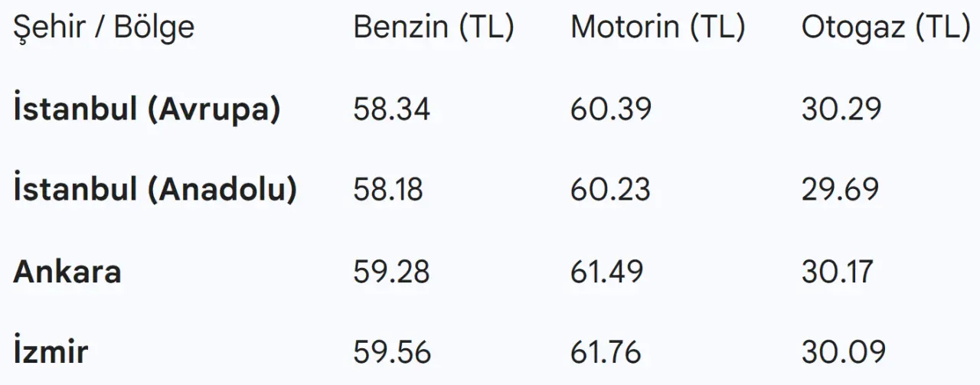Click the 58.18 benzin price cell

tap(387, 189)
